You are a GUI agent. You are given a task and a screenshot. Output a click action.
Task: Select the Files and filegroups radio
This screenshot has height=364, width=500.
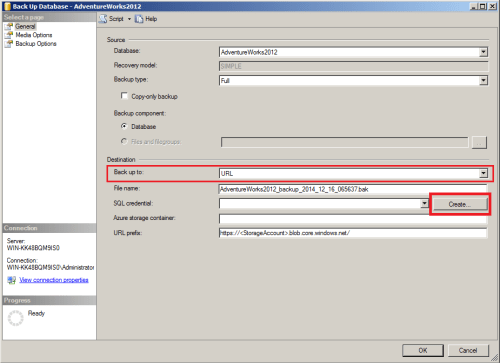(x=124, y=141)
